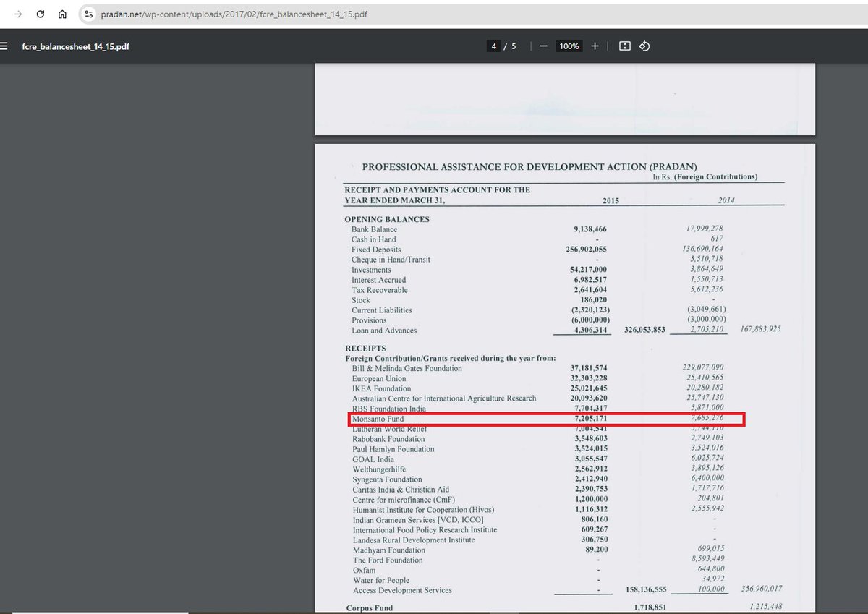
Task: Click 'Cheque in Hand/Transit' label
Action: [391, 260]
